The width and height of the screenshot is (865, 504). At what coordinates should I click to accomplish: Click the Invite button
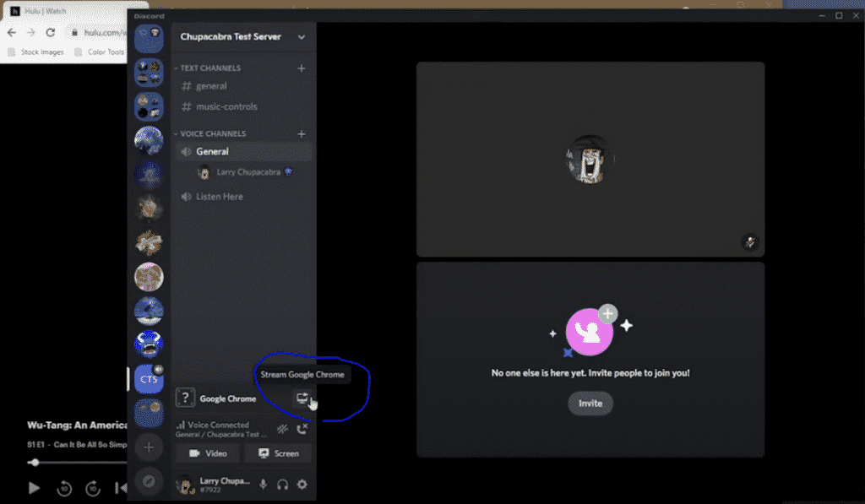click(590, 404)
